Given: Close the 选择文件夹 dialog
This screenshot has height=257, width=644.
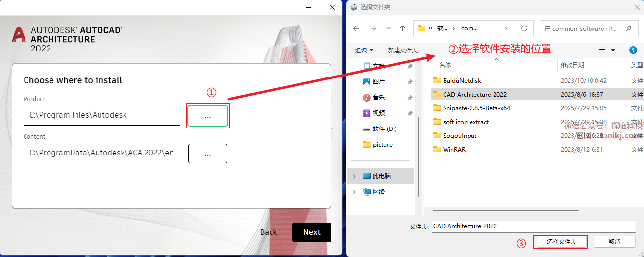Looking at the screenshot, I should [637, 7].
